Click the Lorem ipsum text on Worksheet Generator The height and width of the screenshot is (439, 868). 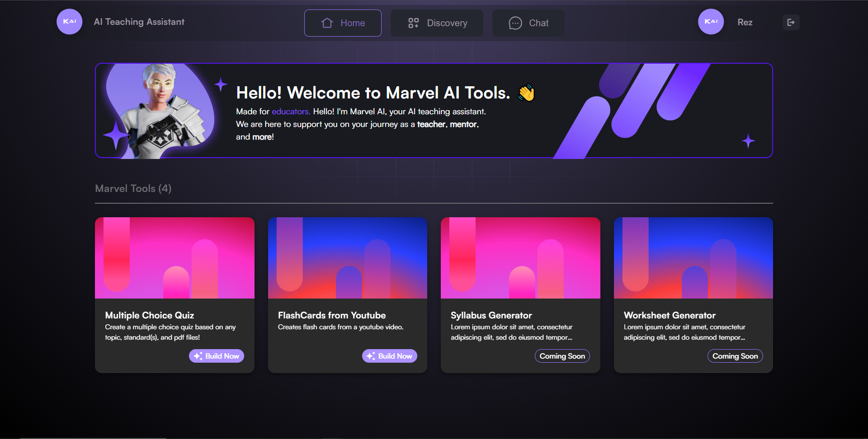[684, 332]
